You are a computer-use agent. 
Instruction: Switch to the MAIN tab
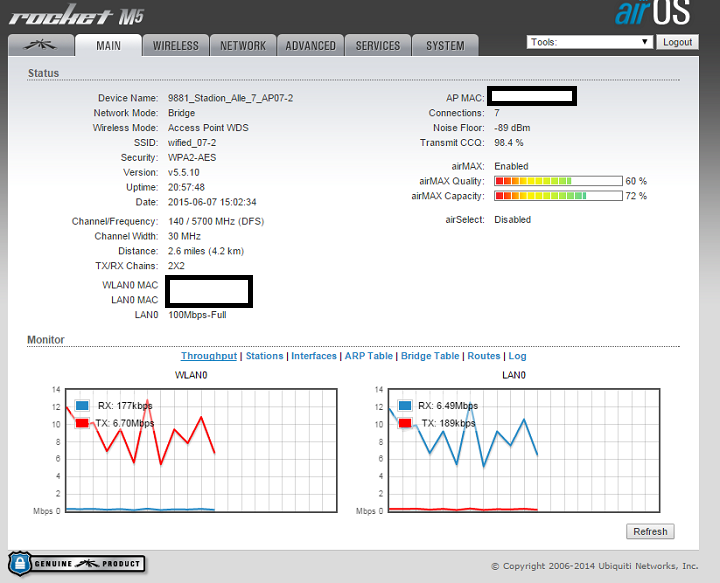tap(108, 45)
